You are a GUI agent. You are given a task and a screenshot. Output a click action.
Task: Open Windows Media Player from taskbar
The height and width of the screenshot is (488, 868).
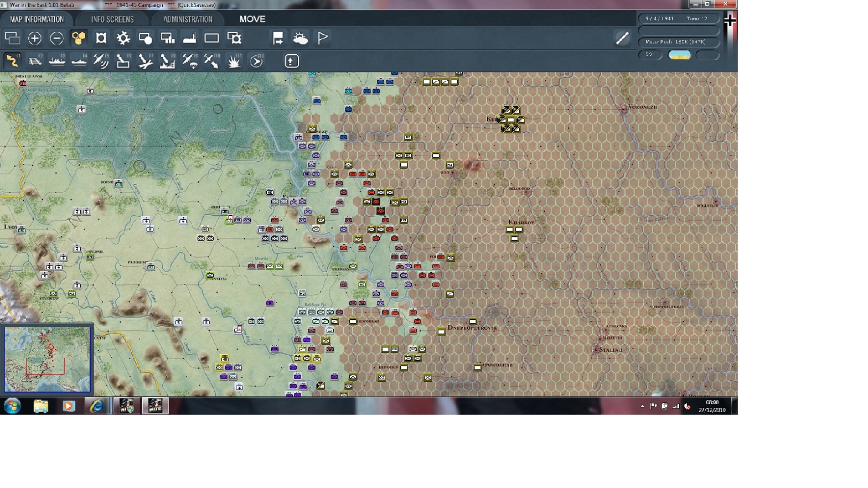(x=69, y=406)
